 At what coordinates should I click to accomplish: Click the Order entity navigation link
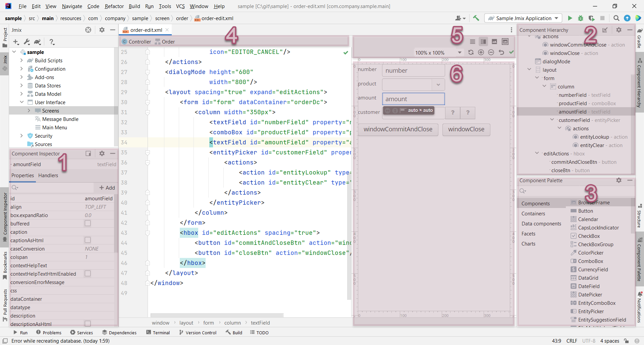point(165,42)
